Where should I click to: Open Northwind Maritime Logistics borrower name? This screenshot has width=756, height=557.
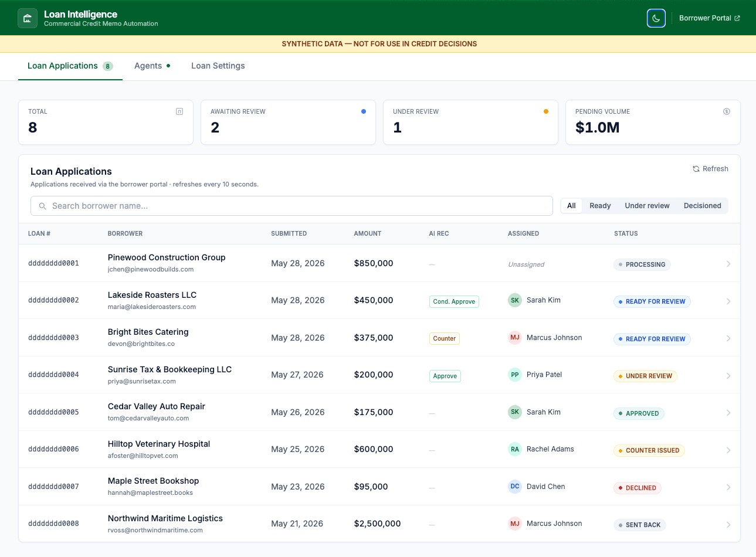[x=165, y=518]
